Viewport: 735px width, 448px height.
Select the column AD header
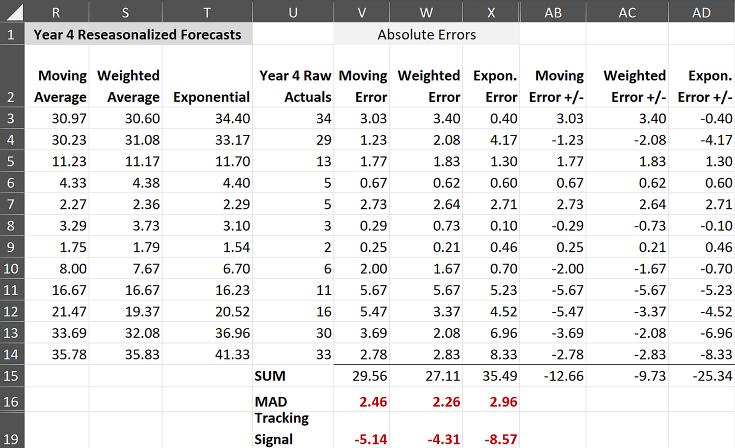(x=702, y=11)
